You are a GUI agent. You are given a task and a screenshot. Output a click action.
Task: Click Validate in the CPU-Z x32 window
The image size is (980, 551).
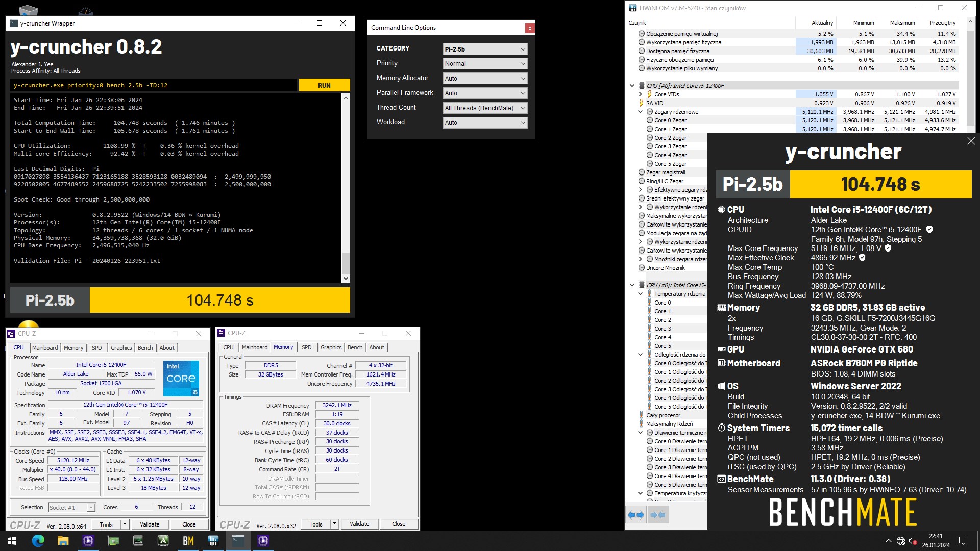(359, 524)
